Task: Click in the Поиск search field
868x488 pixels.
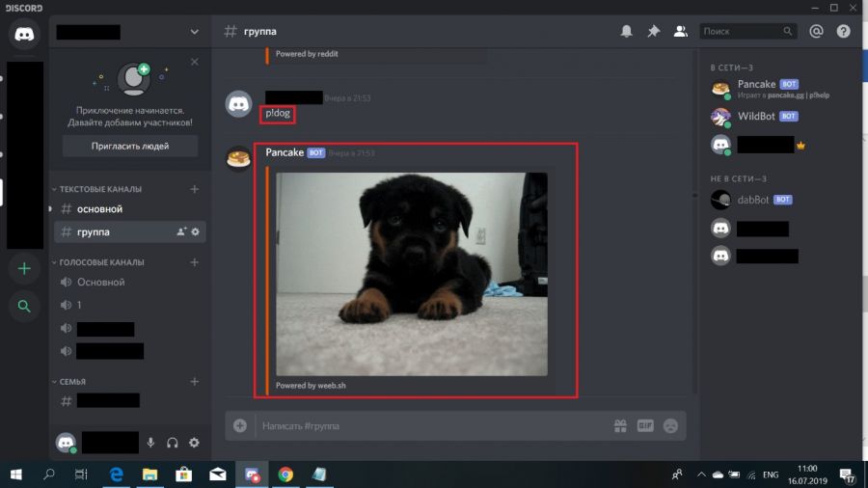Action: tap(747, 32)
